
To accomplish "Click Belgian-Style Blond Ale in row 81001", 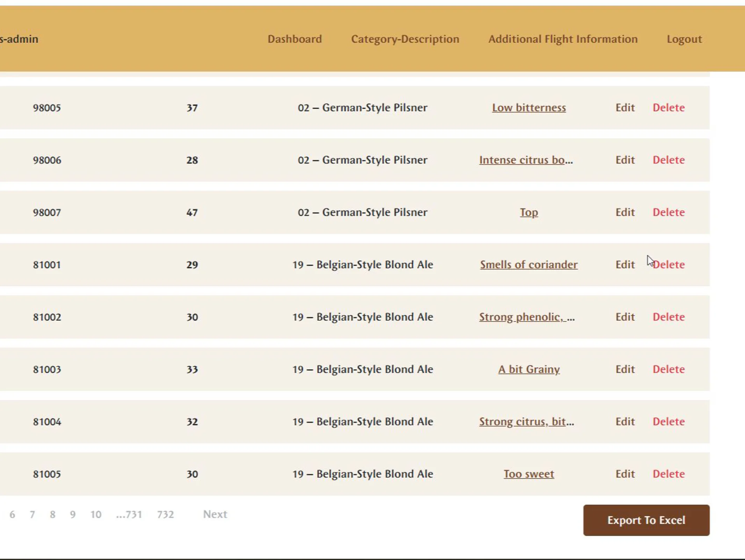I will 362,265.
